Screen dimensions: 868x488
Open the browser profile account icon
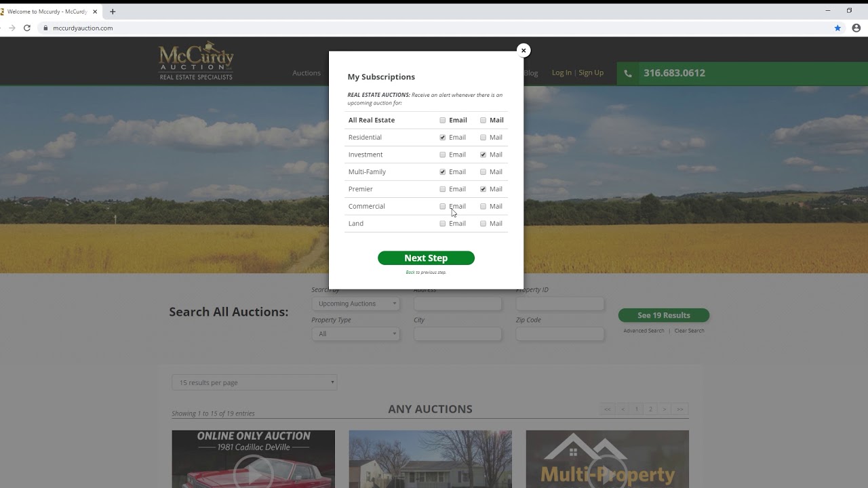(856, 28)
